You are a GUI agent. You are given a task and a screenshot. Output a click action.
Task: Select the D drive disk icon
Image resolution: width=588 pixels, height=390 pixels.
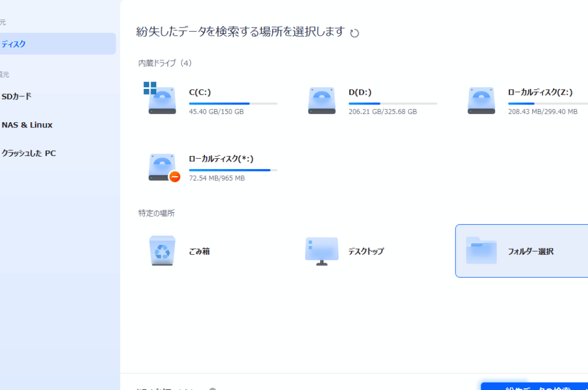[322, 102]
